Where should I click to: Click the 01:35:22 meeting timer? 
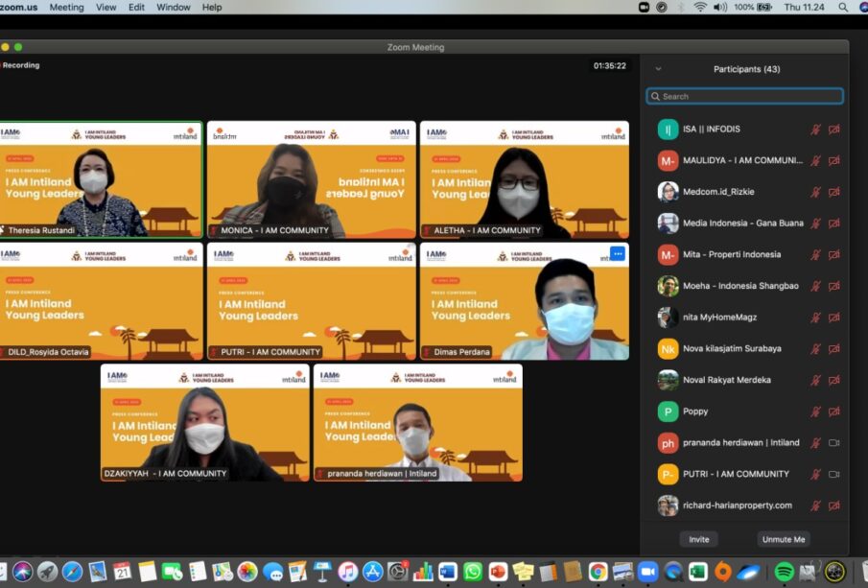pos(609,66)
